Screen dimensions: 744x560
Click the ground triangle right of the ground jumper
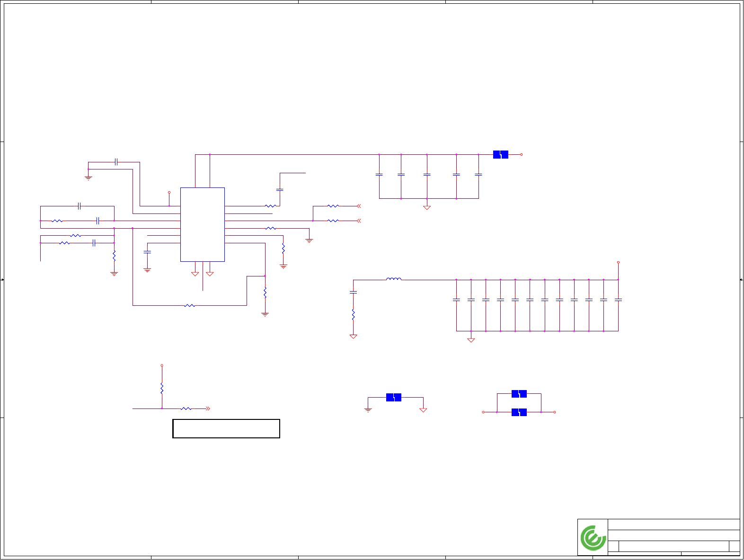(x=423, y=410)
